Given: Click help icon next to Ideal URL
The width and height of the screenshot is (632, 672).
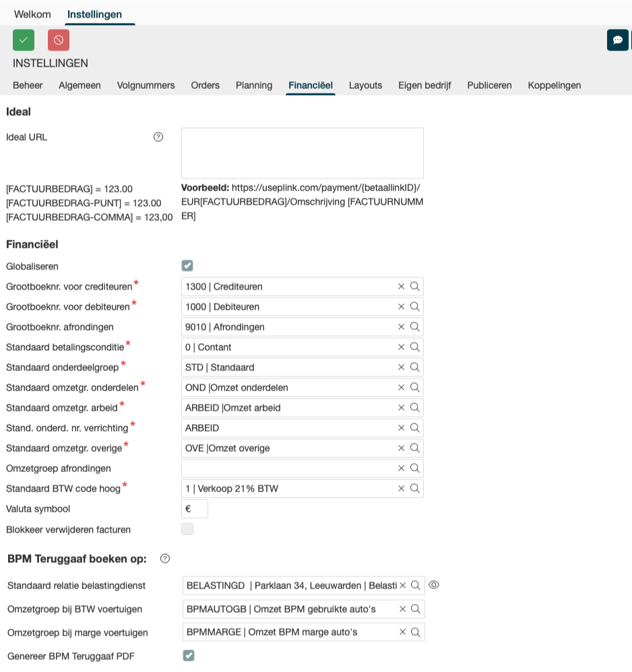Looking at the screenshot, I should (x=158, y=137).
